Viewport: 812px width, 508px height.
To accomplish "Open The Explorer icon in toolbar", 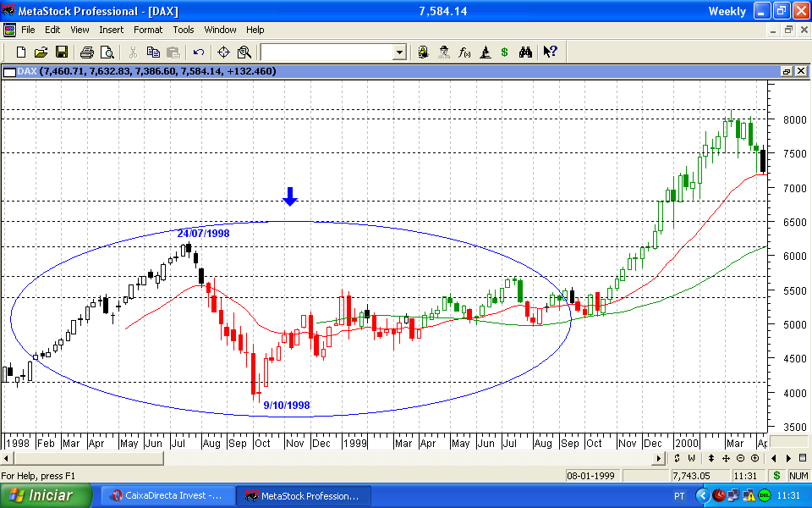I will (x=424, y=52).
